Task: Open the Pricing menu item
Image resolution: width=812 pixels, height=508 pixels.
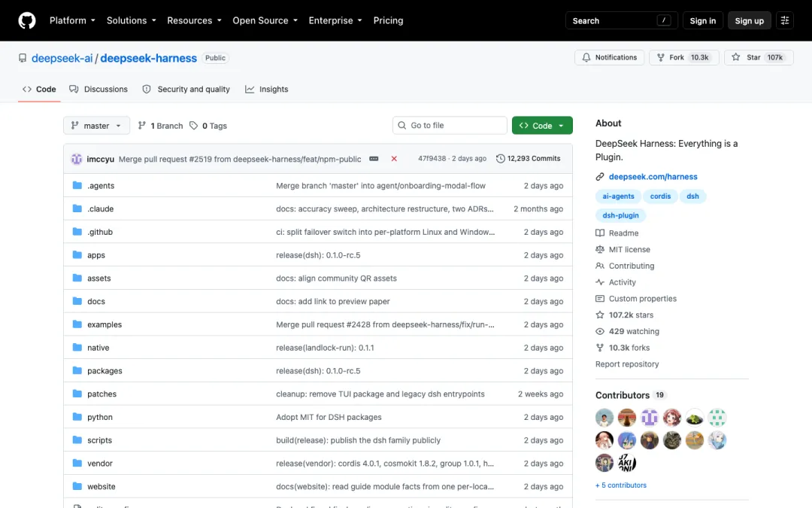Action: coord(389,21)
